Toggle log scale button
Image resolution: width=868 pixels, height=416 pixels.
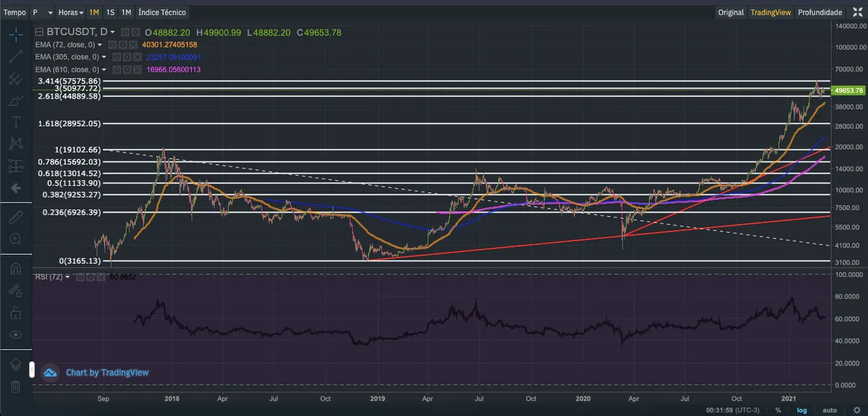[x=802, y=410]
